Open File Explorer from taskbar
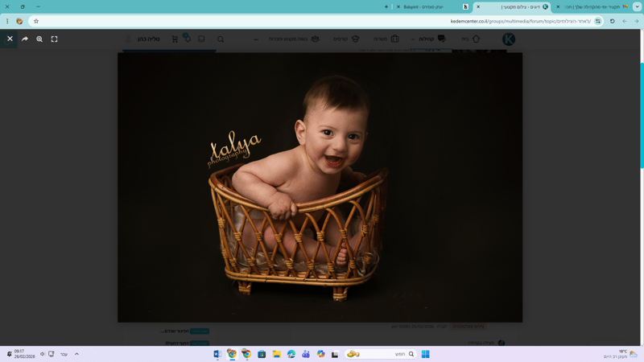 coord(276,354)
